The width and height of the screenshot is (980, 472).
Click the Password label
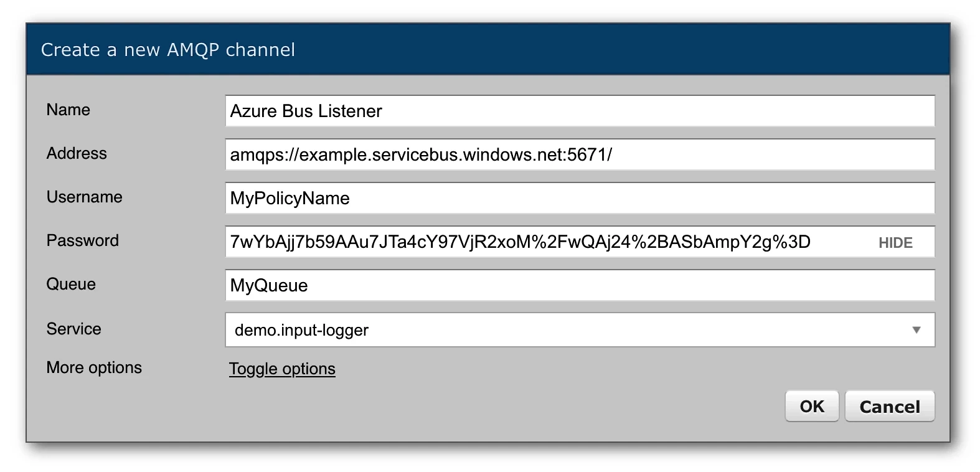click(x=83, y=241)
